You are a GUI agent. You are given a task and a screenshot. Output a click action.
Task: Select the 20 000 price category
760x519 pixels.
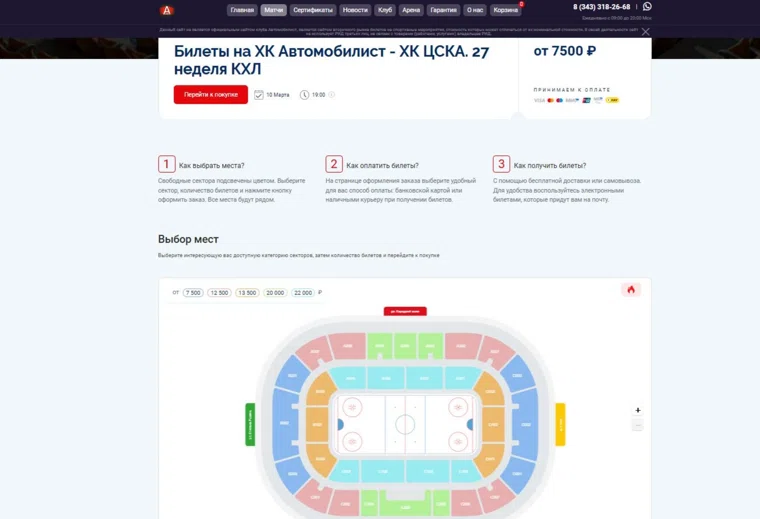pos(275,293)
